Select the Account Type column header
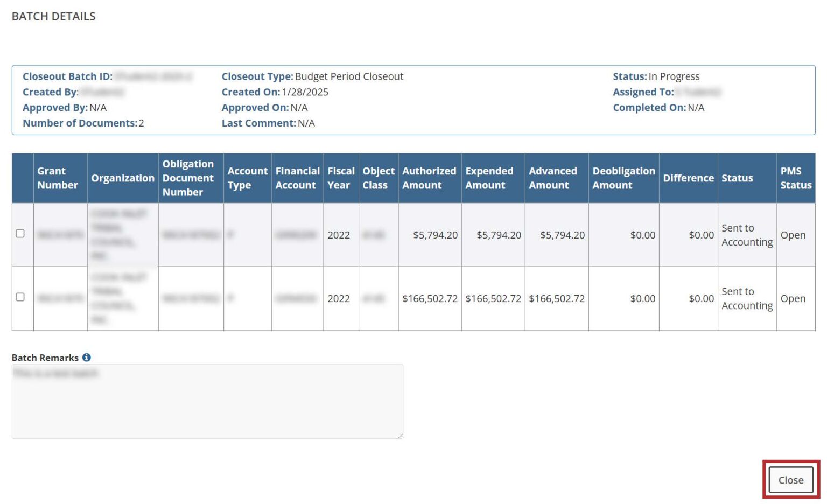Image resolution: width=827 pixels, height=504 pixels. click(x=247, y=178)
